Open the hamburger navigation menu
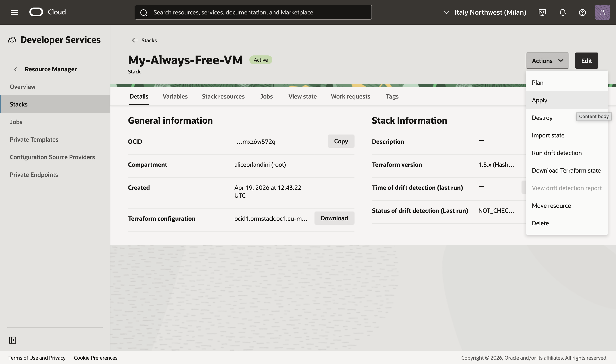This screenshot has width=616, height=364. point(14,12)
